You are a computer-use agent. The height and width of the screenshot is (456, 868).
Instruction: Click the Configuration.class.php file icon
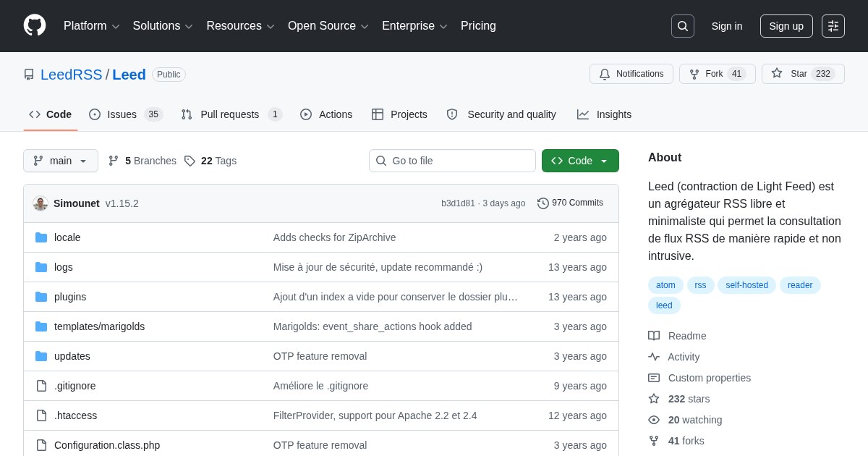point(41,445)
